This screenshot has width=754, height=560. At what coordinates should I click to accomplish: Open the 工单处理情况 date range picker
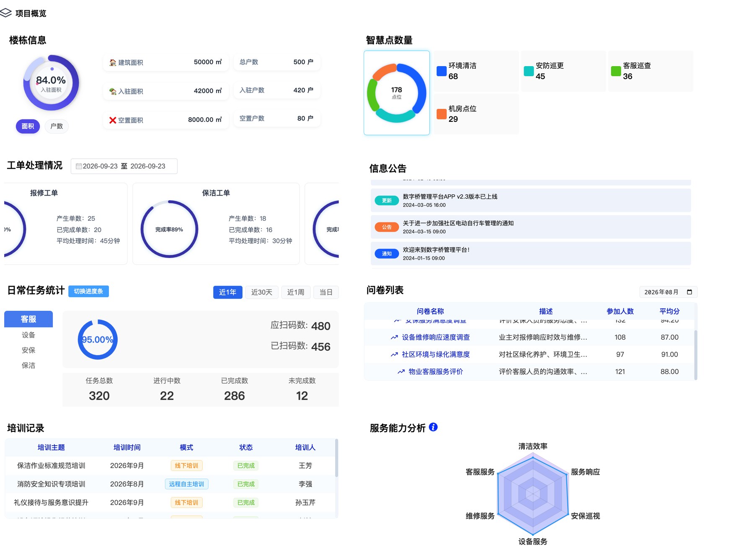(124, 166)
